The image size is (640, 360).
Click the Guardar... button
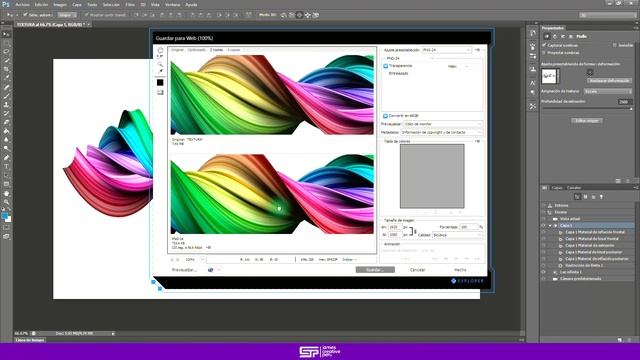coord(375,270)
